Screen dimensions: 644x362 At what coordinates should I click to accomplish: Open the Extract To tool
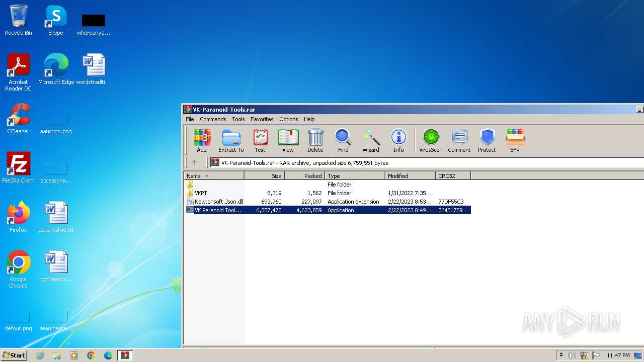point(231,140)
